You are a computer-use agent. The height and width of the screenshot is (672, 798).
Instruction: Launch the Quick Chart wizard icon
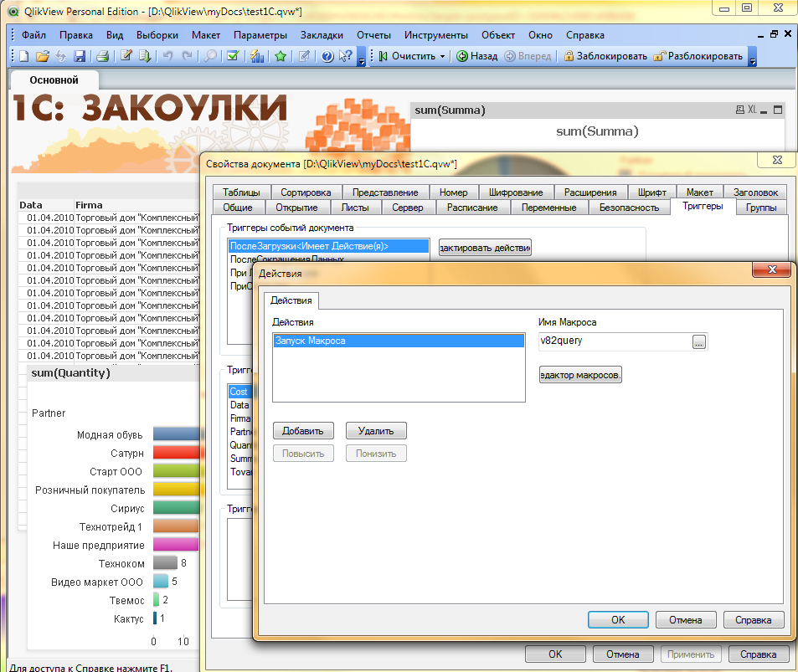pyautogui.click(x=256, y=56)
